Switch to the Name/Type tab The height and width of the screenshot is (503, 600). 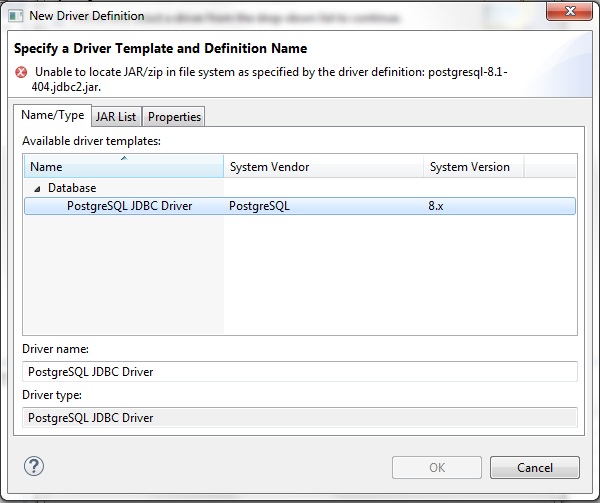tap(52, 115)
